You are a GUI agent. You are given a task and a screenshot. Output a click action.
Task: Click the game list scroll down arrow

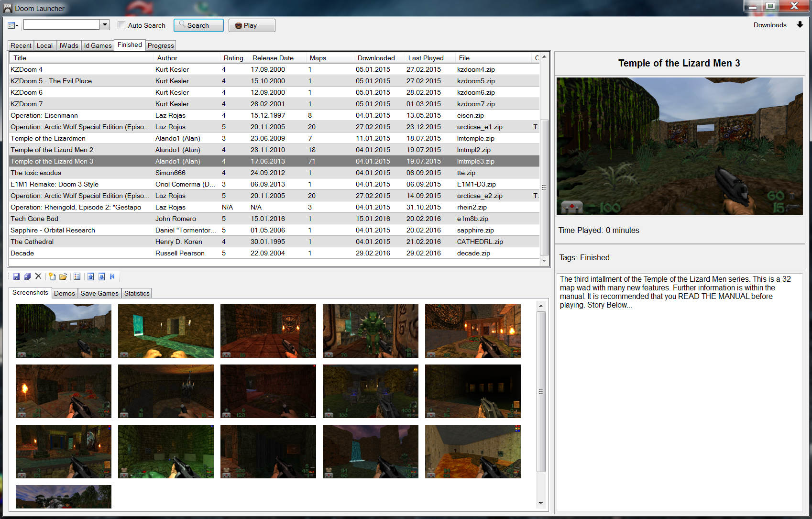pos(544,261)
